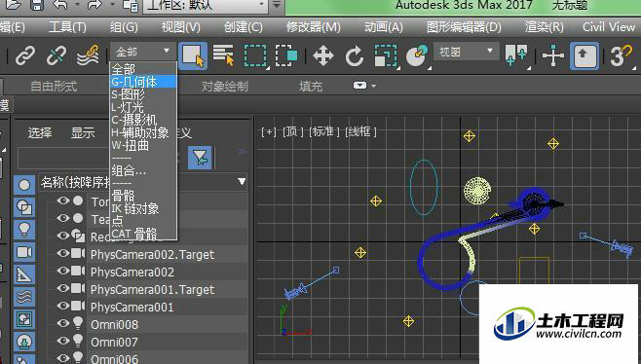641x364 pixels.
Task: Select PhysCamera001 in the object list
Action: (x=132, y=307)
